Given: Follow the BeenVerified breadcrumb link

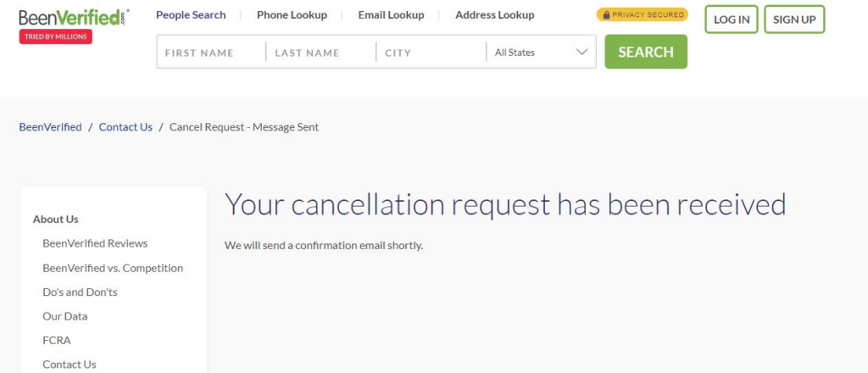Looking at the screenshot, I should (x=50, y=126).
